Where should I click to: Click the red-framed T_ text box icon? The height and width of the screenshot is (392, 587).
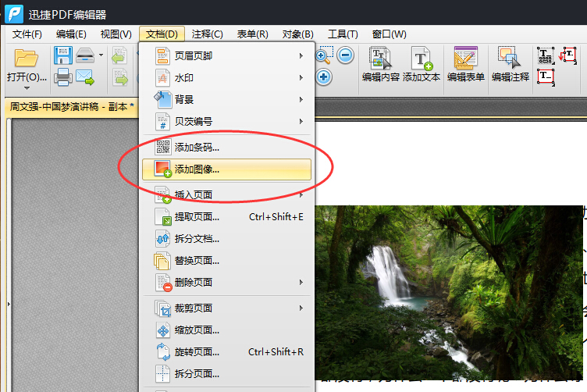tap(546, 77)
